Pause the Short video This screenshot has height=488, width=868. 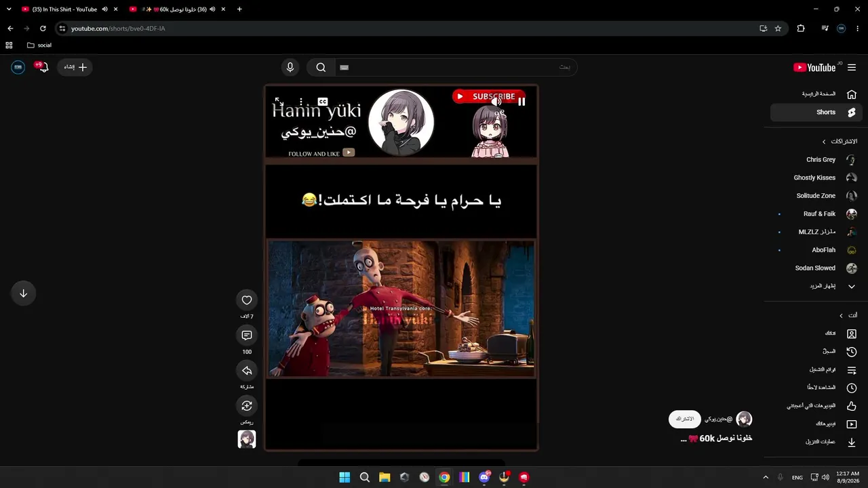[x=521, y=102]
